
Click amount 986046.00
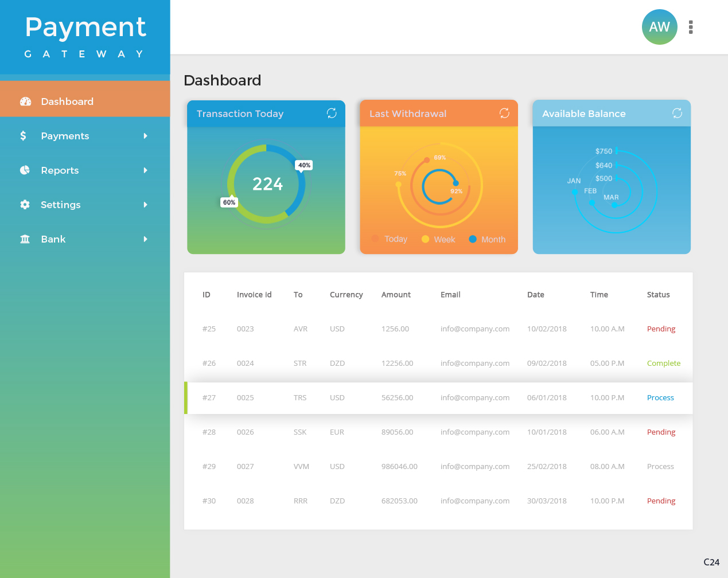399,467
